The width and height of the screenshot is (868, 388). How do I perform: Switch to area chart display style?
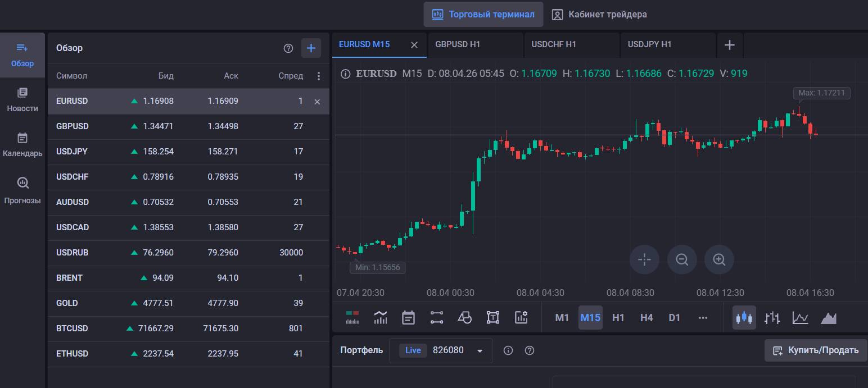coord(829,317)
